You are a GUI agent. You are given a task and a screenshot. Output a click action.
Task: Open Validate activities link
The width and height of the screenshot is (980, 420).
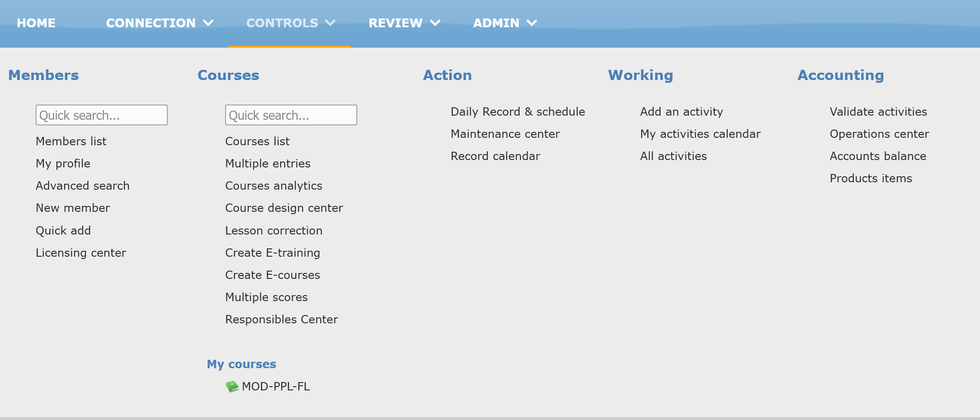point(878,111)
